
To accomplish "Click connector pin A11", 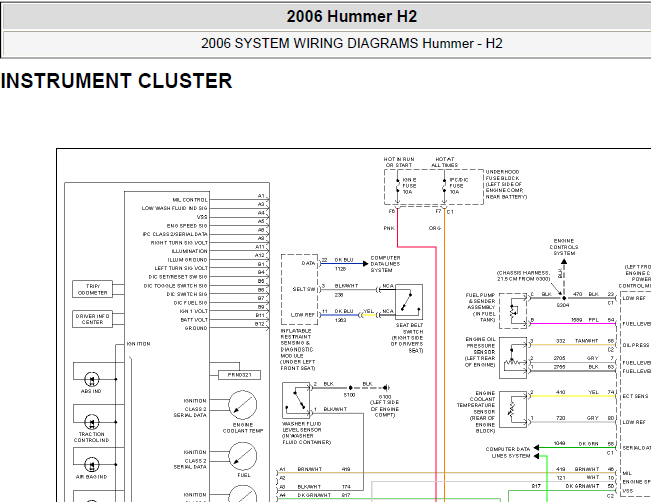I will tap(260, 247).
